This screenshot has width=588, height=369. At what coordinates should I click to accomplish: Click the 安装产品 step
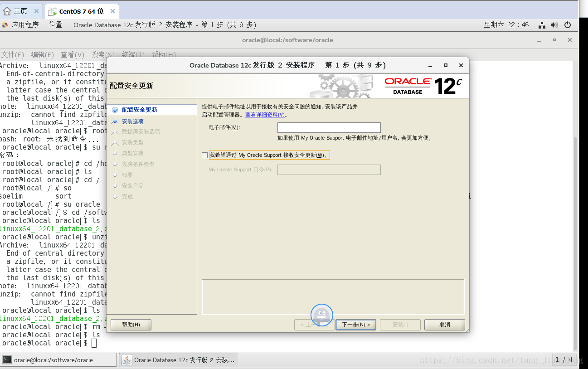[133, 186]
